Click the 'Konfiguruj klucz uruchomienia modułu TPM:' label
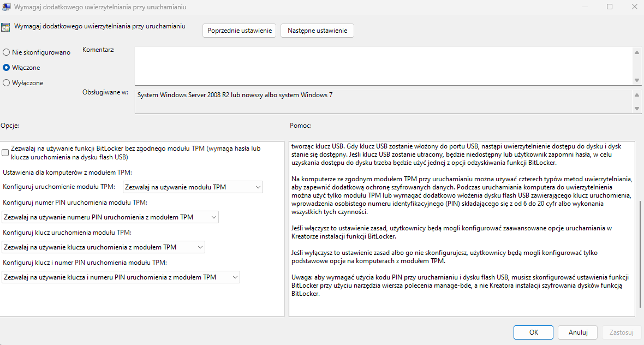This screenshot has height=345, width=644. pos(67,233)
